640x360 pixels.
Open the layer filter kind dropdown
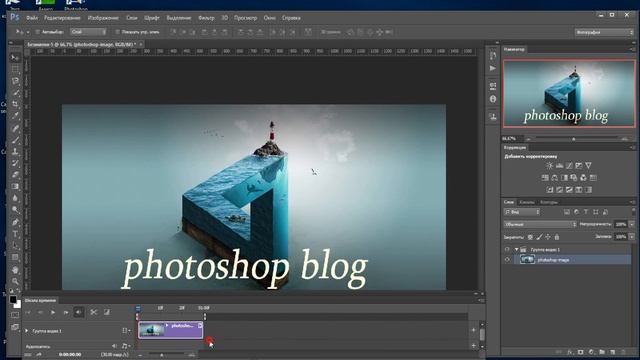(x=522, y=212)
